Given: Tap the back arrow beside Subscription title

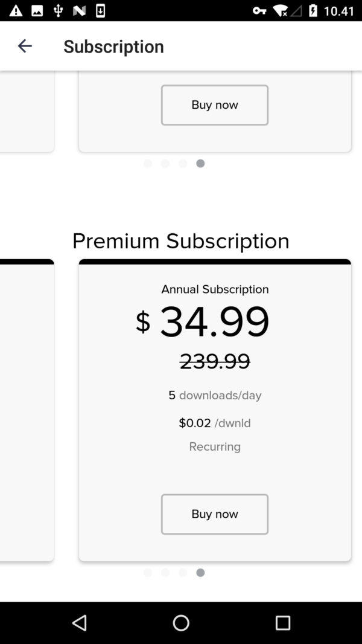Looking at the screenshot, I should (25, 46).
